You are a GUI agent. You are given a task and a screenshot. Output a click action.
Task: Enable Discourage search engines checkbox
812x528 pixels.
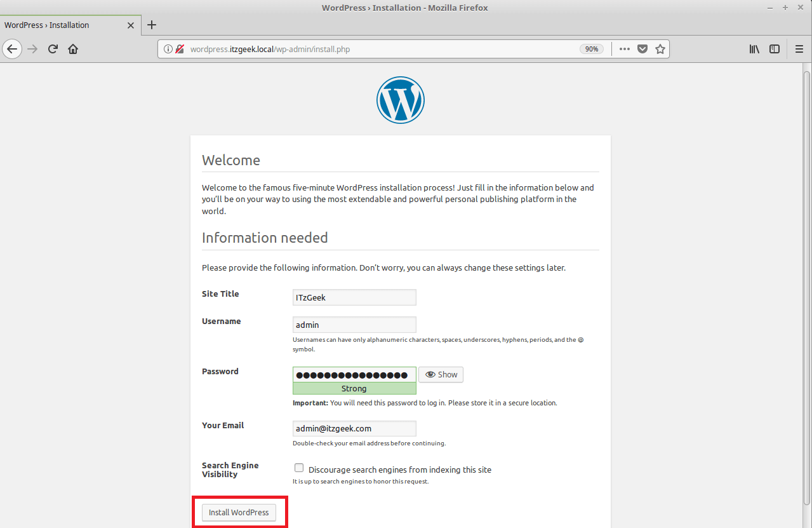[x=299, y=468]
